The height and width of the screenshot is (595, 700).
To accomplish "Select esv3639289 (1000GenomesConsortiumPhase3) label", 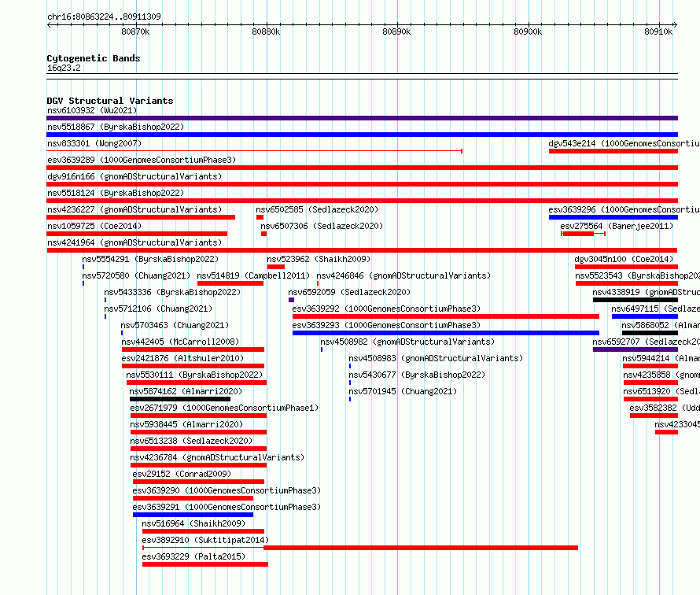I will (142, 160).
